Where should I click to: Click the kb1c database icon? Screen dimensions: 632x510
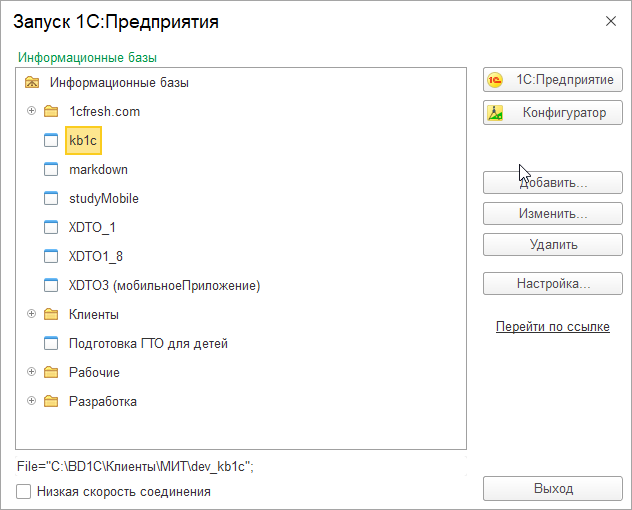pos(51,141)
